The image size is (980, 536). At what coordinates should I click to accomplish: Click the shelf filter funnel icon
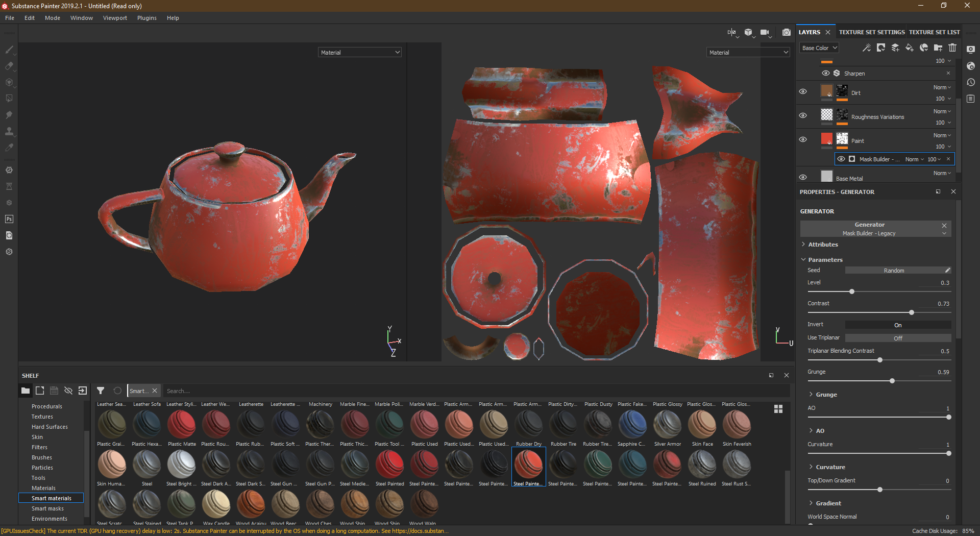coord(101,391)
